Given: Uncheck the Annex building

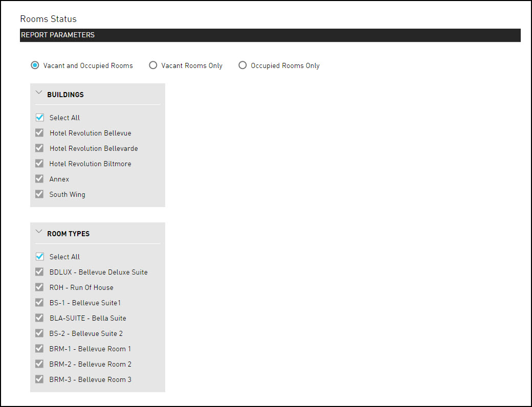Looking at the screenshot, I should pos(39,178).
